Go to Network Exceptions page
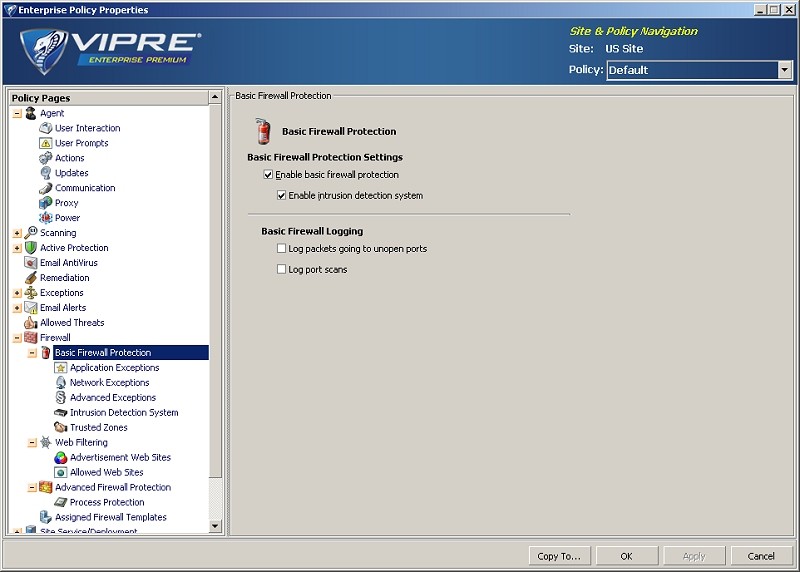Viewport: 800px width, 572px height. point(110,383)
